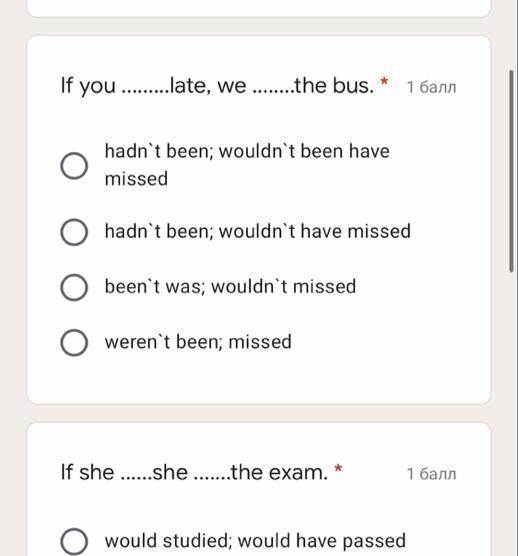Click "1 балл" label of exam question
This screenshot has height=556, width=518.
click(431, 474)
